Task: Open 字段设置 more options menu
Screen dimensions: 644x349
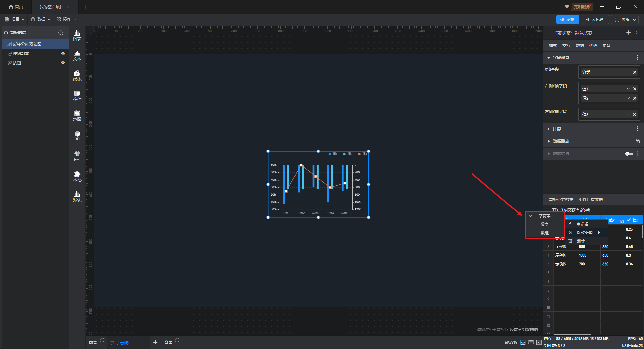Action: [x=637, y=58]
